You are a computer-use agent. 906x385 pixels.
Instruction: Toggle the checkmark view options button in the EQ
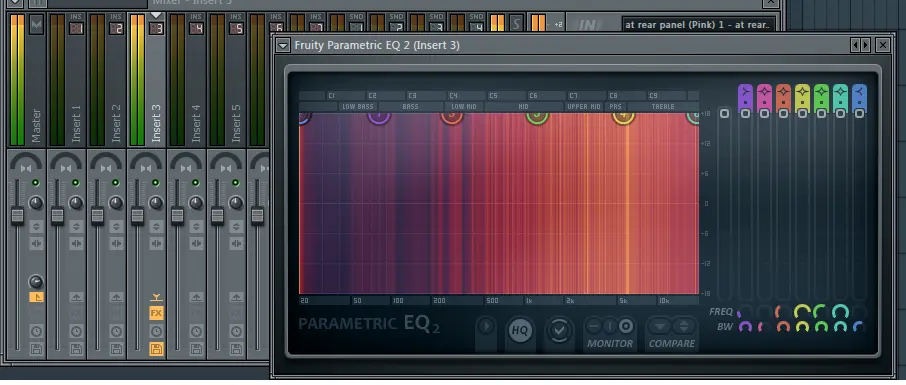tap(559, 331)
